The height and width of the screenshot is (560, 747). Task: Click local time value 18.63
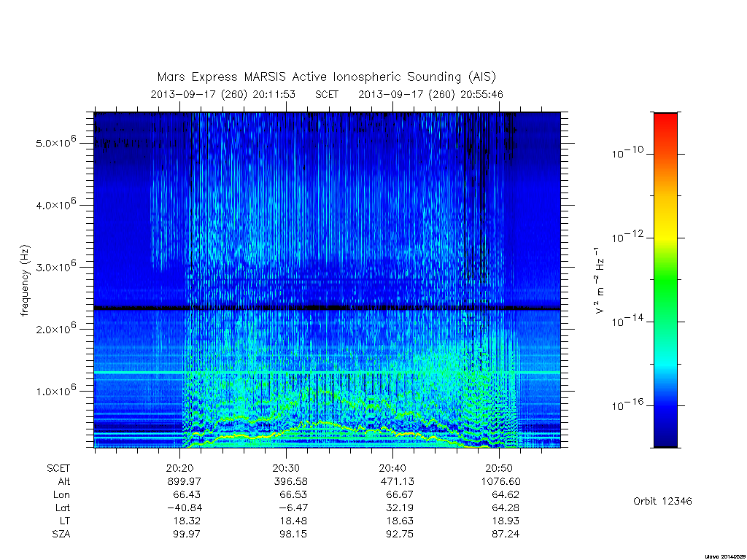coord(400,521)
